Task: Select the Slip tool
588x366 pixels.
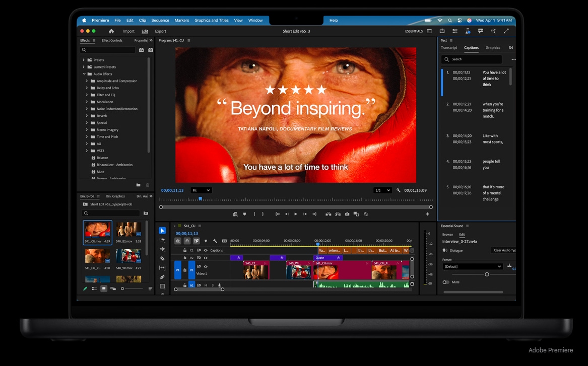Action: point(162,268)
